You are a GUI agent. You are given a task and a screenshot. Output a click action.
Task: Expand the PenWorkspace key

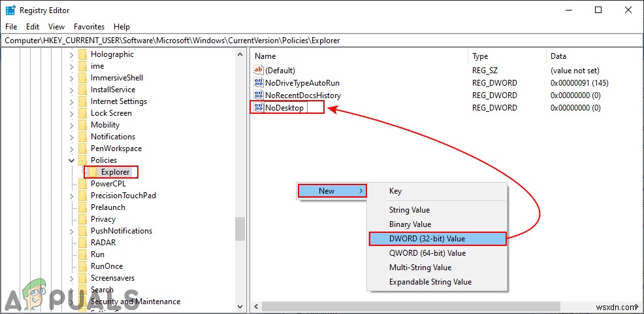71,148
